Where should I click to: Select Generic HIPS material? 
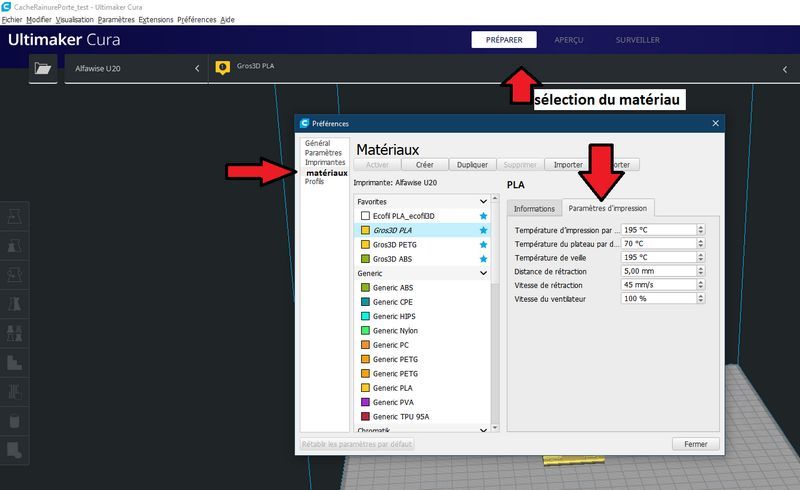(422, 316)
